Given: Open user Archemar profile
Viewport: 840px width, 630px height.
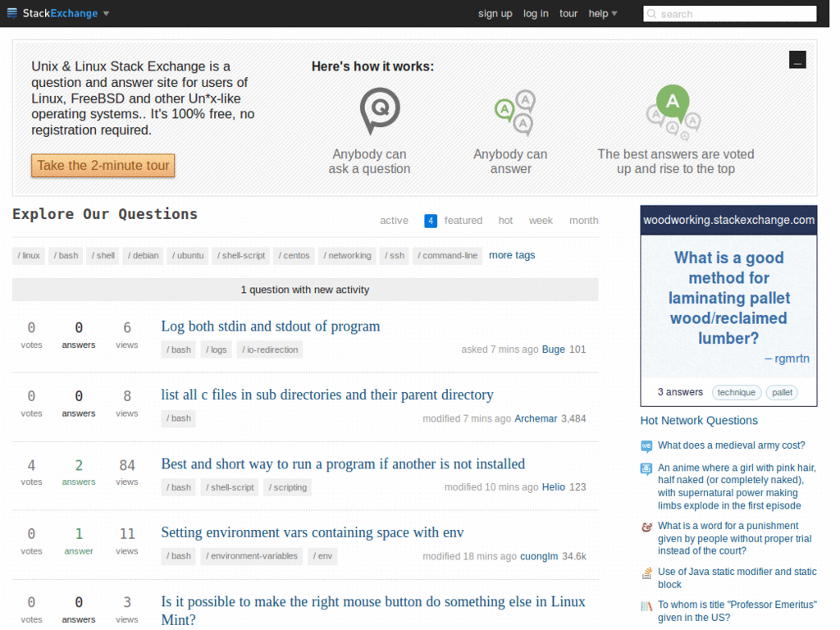Looking at the screenshot, I should [x=536, y=418].
